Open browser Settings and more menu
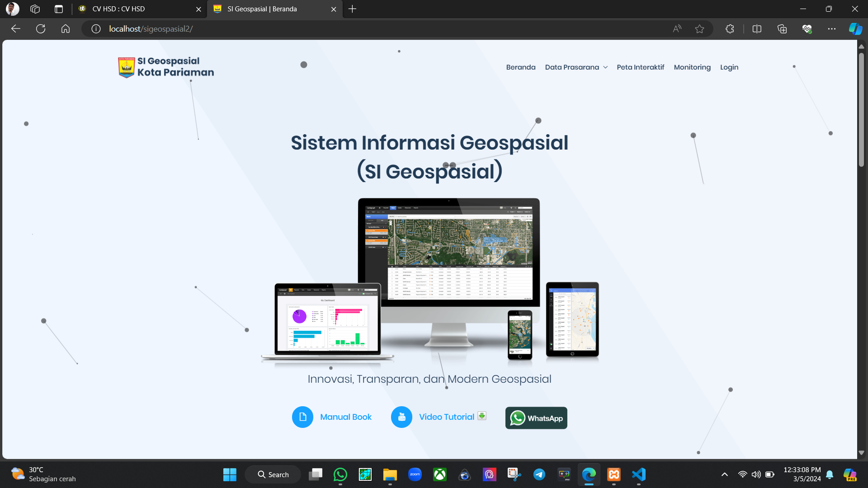Image resolution: width=868 pixels, height=488 pixels. 831,29
